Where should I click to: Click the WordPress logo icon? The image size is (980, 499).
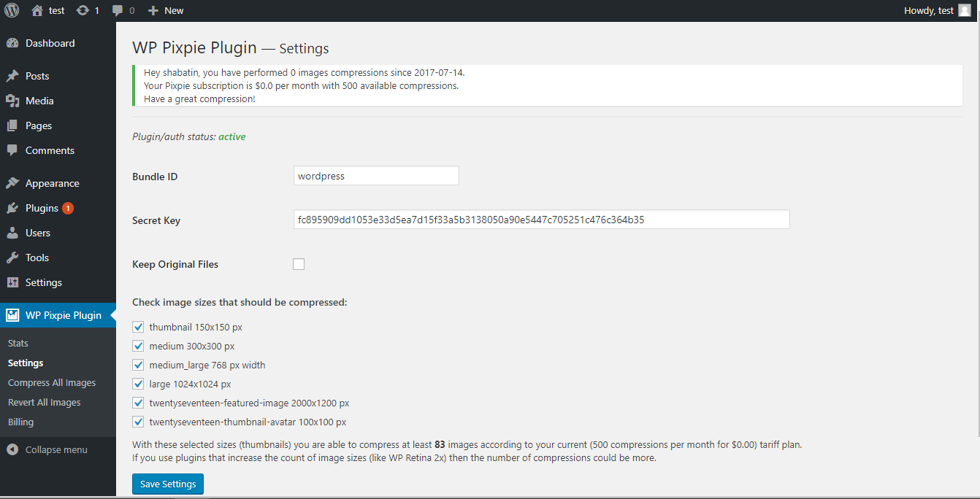click(x=12, y=10)
